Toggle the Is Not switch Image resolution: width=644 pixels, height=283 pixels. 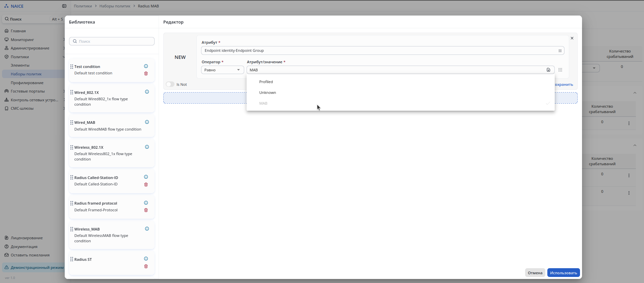(170, 84)
